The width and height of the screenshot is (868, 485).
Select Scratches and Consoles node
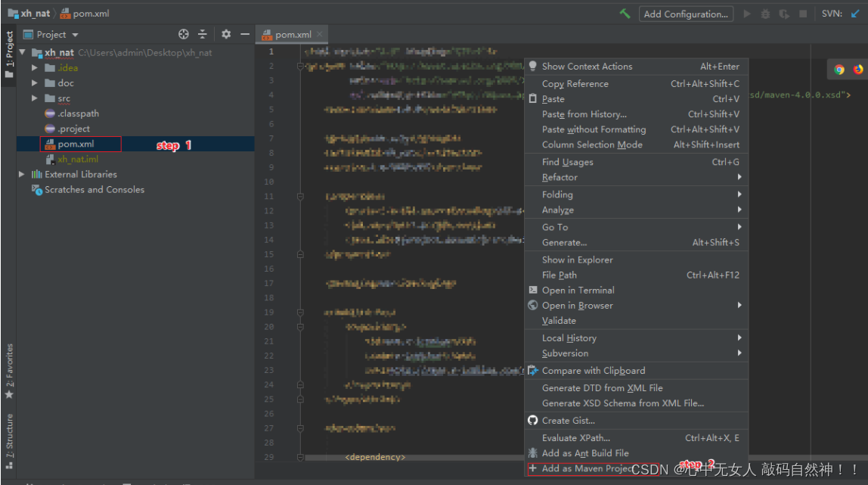pos(94,189)
